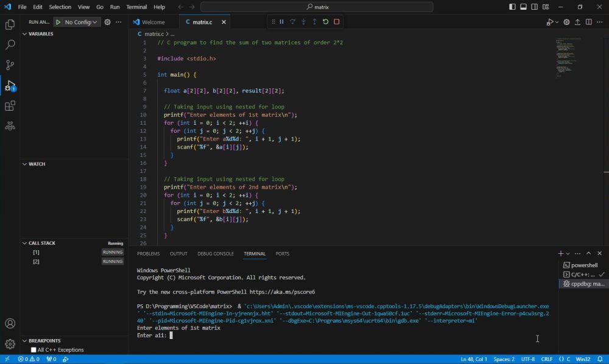Screen dimensions: 609x364
Task: Switch to the PORTS panel tab
Action: coord(283,253)
